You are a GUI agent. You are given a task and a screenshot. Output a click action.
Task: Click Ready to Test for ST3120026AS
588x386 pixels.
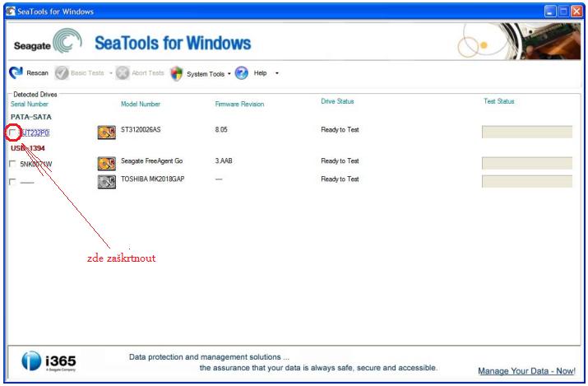(340, 129)
